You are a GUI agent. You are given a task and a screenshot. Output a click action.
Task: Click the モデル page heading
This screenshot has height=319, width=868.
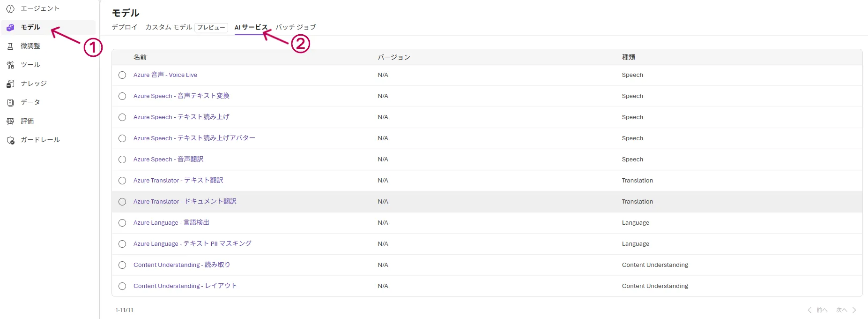[126, 13]
